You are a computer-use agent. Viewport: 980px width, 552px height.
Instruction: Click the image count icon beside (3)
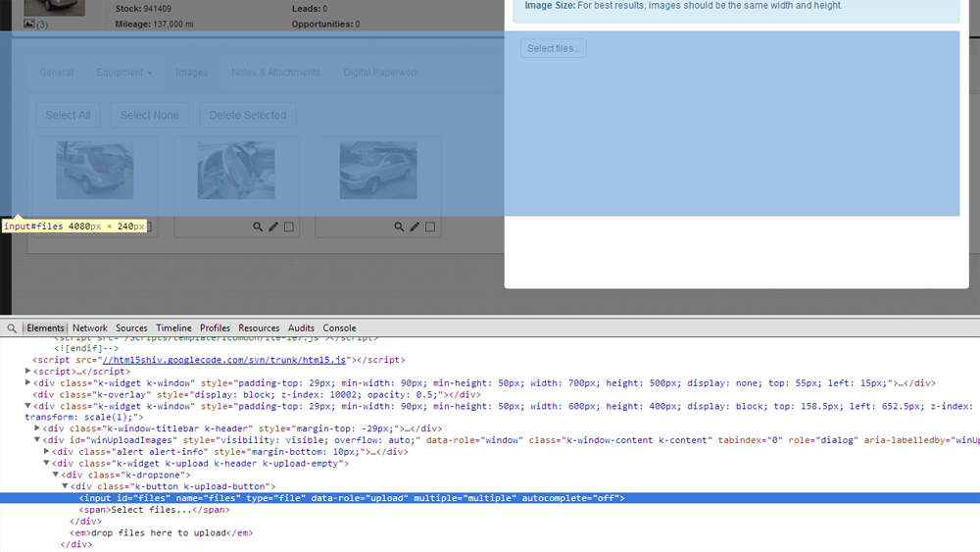coord(28,24)
